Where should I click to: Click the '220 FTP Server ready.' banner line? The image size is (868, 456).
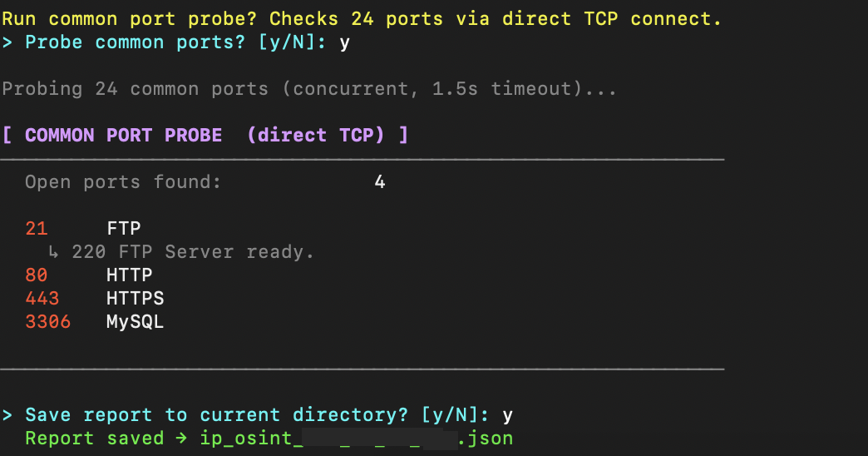tap(193, 251)
